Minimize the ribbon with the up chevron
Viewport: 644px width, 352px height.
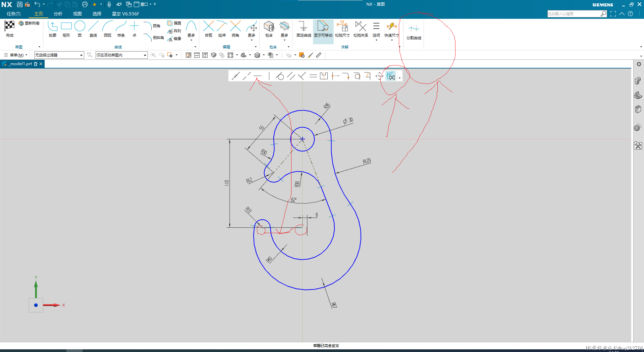click(x=622, y=14)
